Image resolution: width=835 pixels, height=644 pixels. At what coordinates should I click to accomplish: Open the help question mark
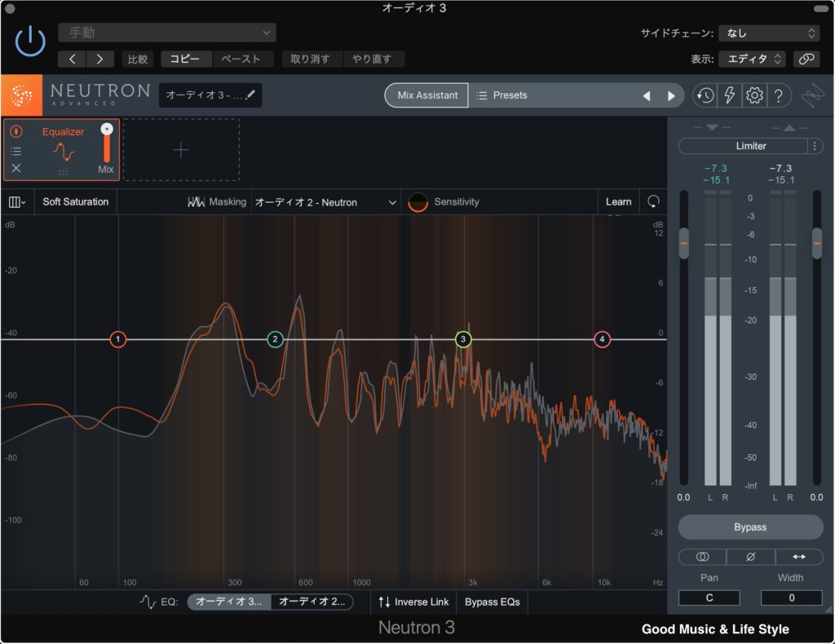(x=779, y=96)
